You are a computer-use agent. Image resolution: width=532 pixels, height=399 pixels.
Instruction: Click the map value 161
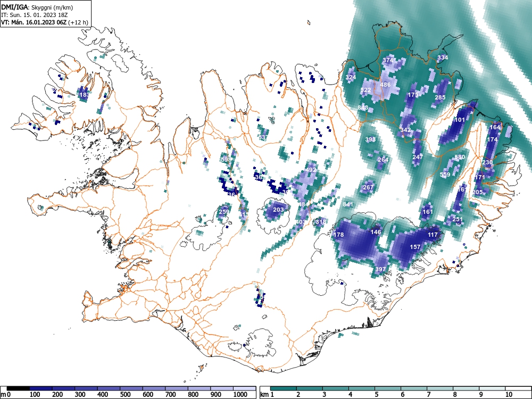(x=428, y=212)
